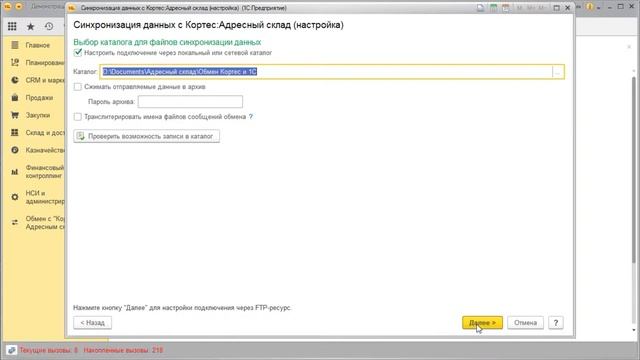
Task: Go back with Назад button
Action: (93, 323)
